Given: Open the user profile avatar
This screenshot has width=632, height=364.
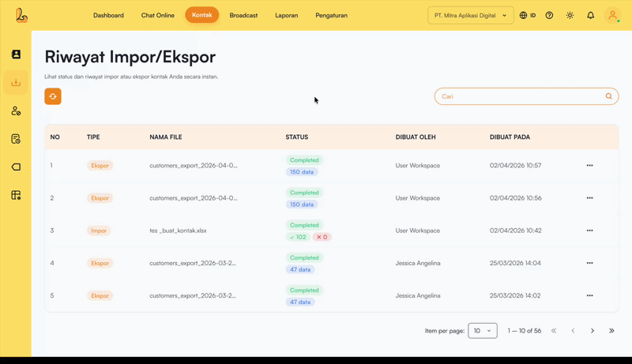Looking at the screenshot, I should pos(612,15).
